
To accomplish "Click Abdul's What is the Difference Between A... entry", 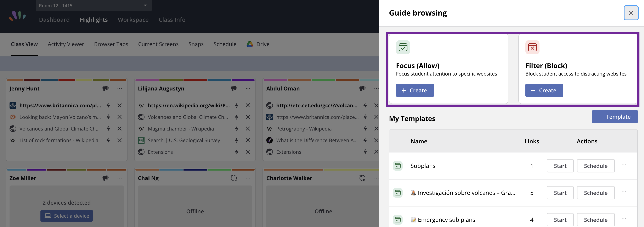I will click(317, 140).
